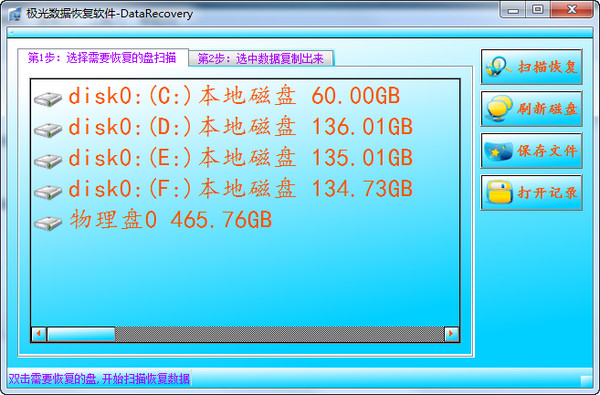The width and height of the screenshot is (600, 395).
Task: Open records with 打开记录 button
Action: [532, 193]
